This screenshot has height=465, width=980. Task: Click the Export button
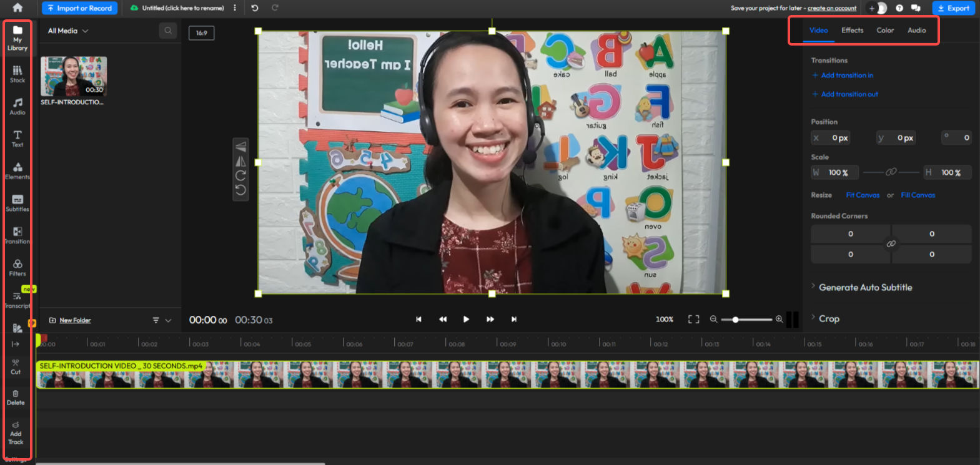click(x=953, y=8)
